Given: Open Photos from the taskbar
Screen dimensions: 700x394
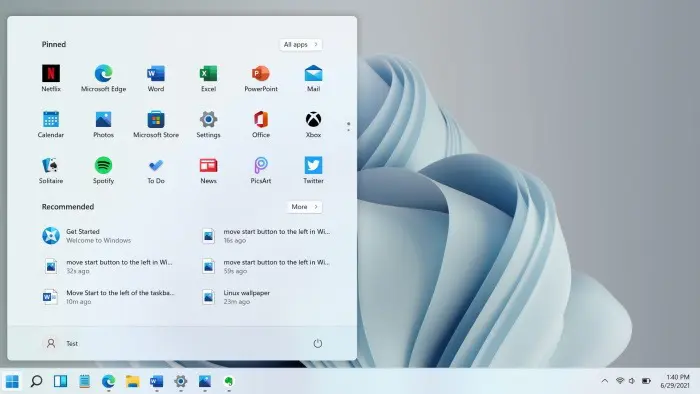Looking at the screenshot, I should pyautogui.click(x=205, y=382).
